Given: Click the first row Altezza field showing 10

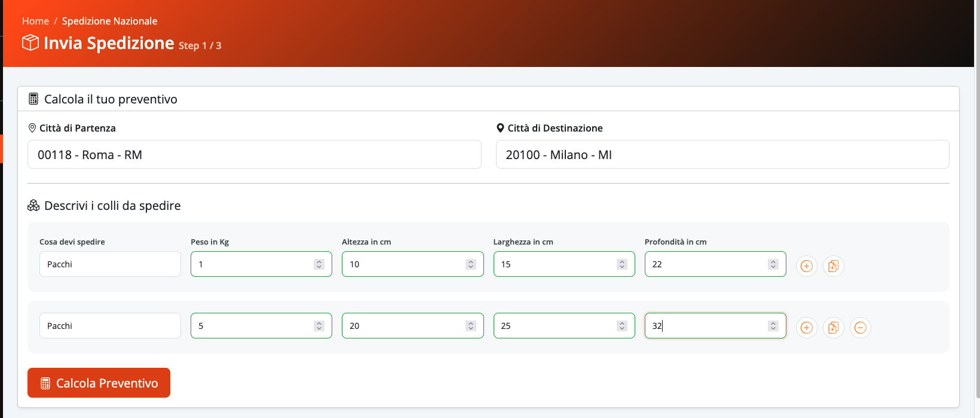Looking at the screenshot, I should tap(412, 264).
